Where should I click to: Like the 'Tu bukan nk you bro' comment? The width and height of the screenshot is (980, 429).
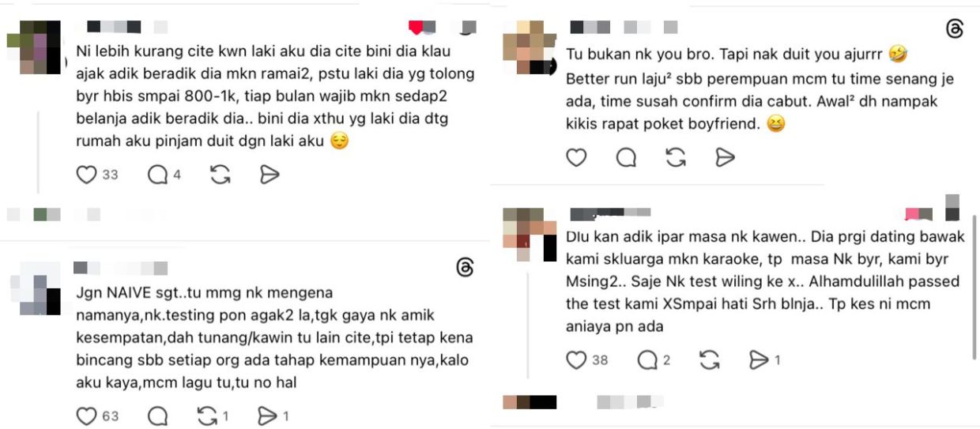577,157
